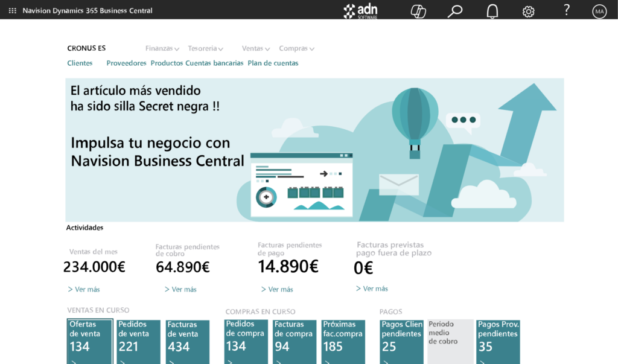The width and height of the screenshot is (618, 364).
Task: Open Pedidos de compra 134 tile
Action: pos(246,342)
